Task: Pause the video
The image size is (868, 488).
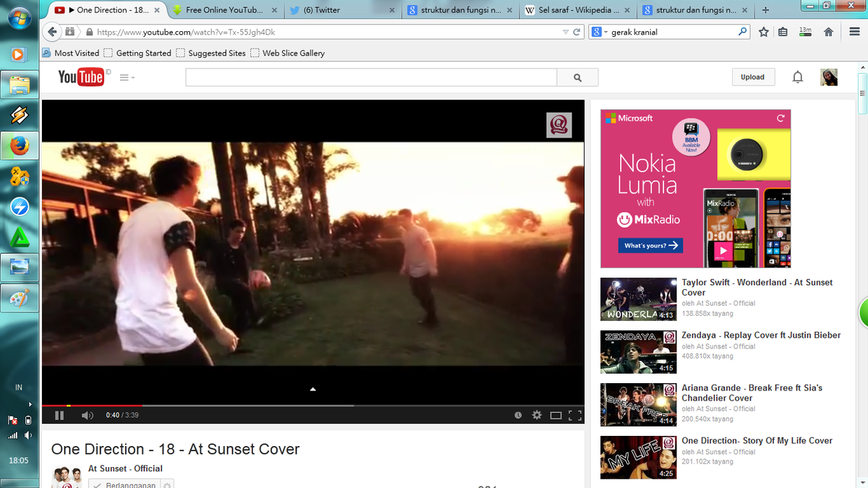Action: (x=59, y=416)
